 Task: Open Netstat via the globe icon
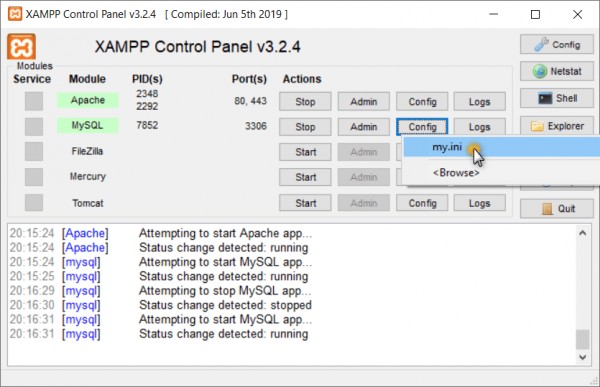(540, 71)
